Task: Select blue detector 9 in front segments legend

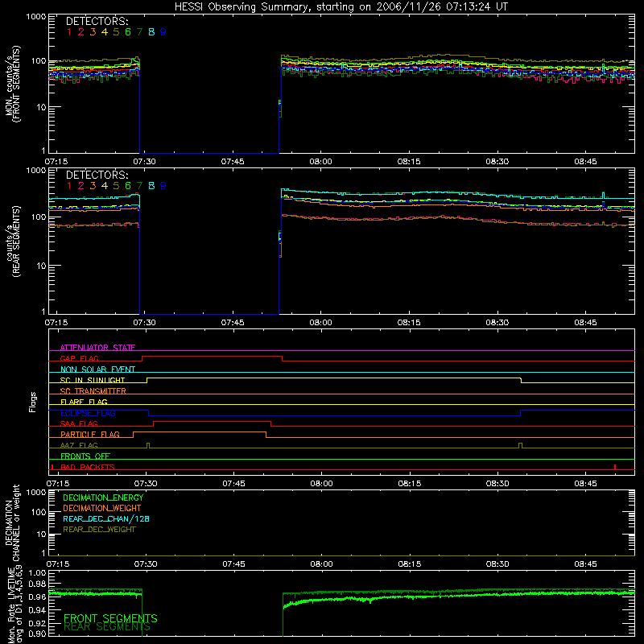Action: 163,32
